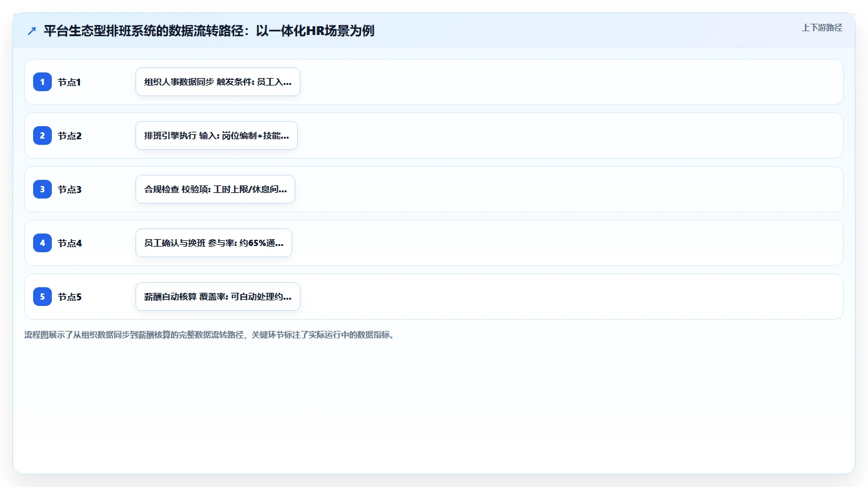Open the 组织人事数据同步 node card
The image size is (868, 487).
[x=218, y=82]
